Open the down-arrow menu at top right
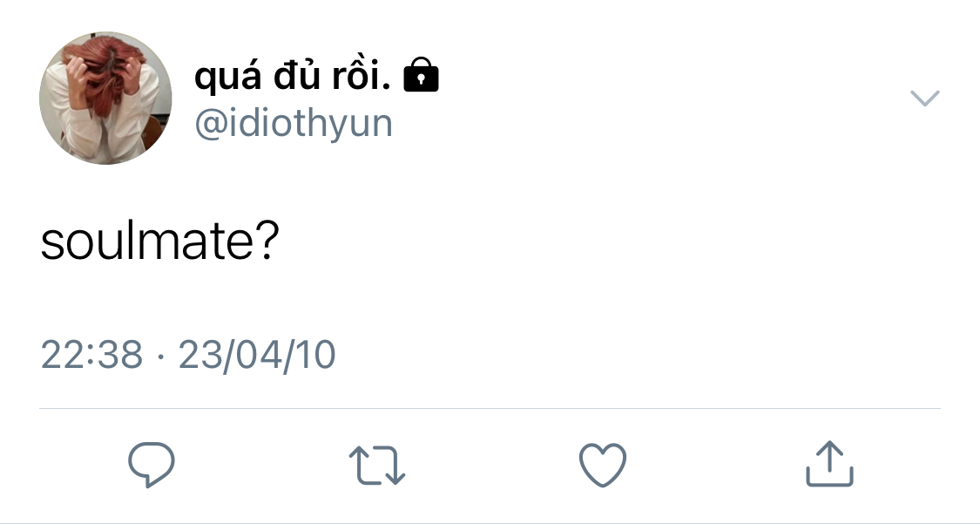980x524 pixels. tap(924, 98)
